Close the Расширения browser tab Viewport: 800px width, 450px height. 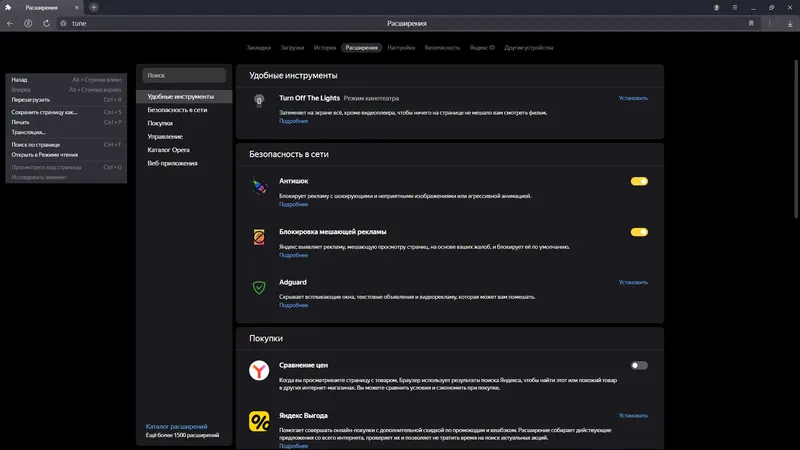[77, 8]
